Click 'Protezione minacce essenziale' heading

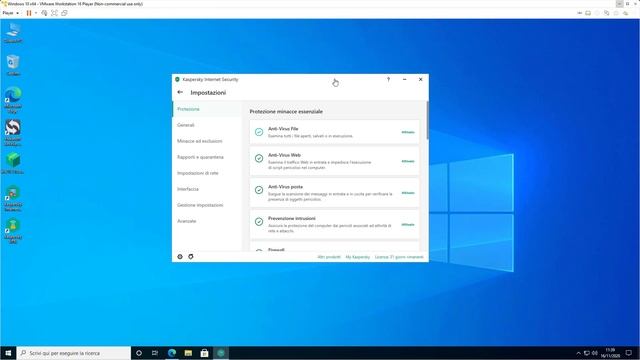[286, 111]
